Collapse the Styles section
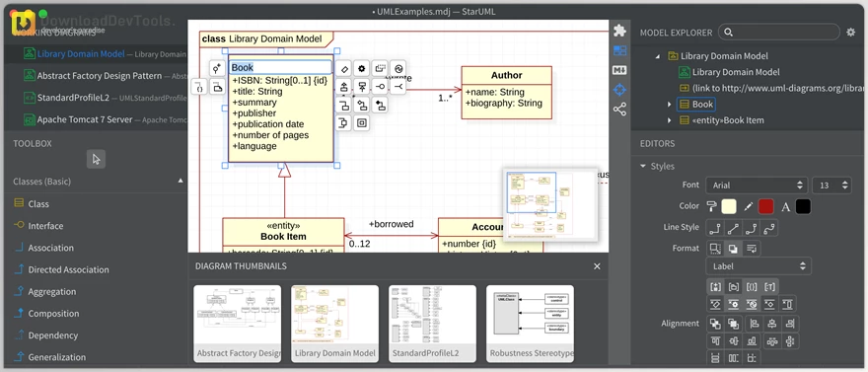The height and width of the screenshot is (372, 868). [643, 166]
